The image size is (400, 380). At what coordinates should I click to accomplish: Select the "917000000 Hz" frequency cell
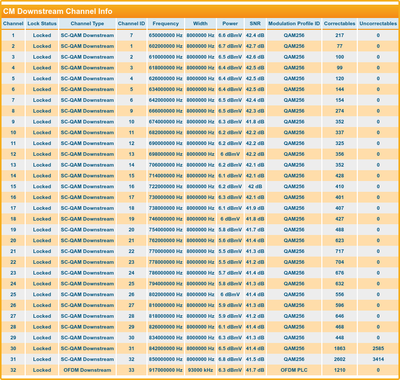166,370
